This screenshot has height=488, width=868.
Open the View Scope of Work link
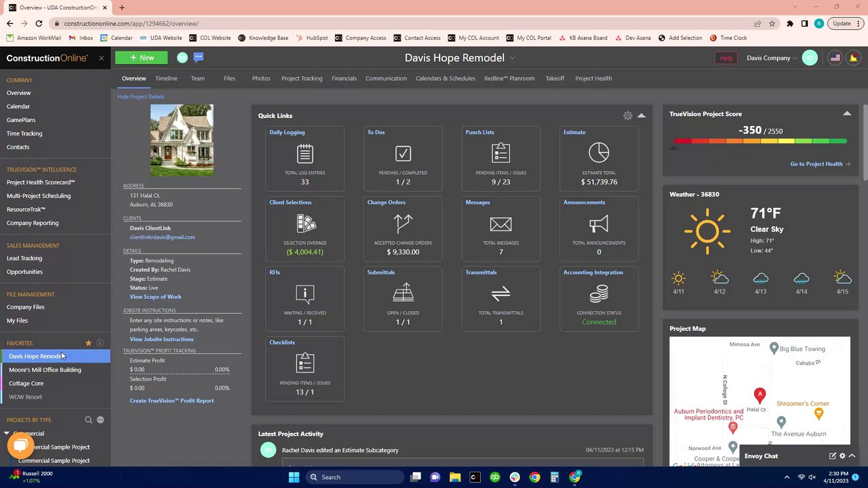[x=155, y=297]
